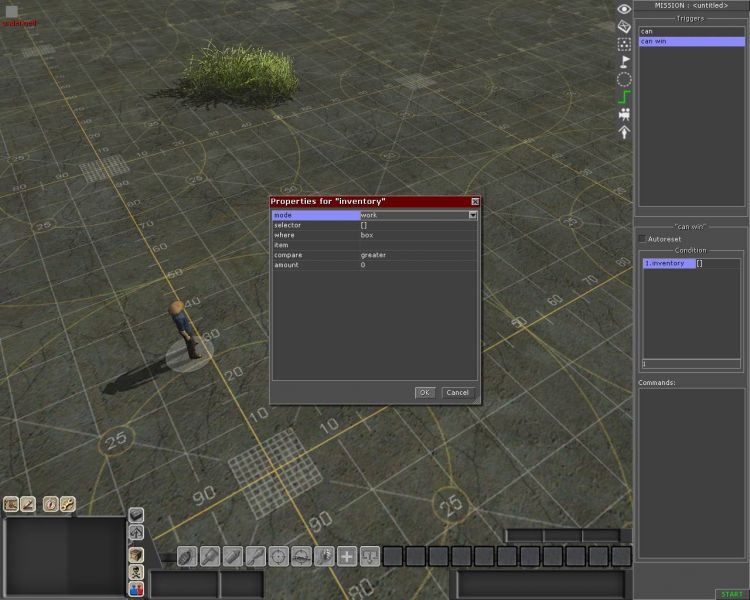Screen dimensions: 750x600
Task: Open the map scroll icon above the minimap
Action: point(11,504)
